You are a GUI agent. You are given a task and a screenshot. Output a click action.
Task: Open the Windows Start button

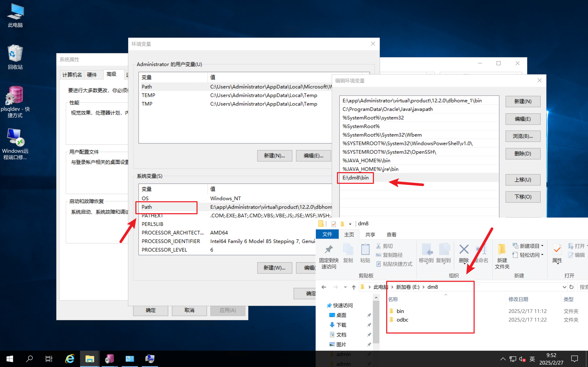(10, 359)
